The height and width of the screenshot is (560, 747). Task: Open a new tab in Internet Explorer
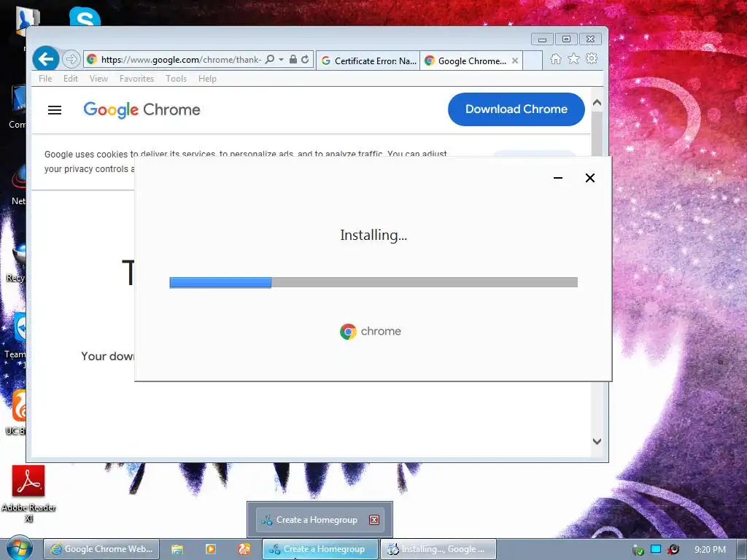(533, 61)
